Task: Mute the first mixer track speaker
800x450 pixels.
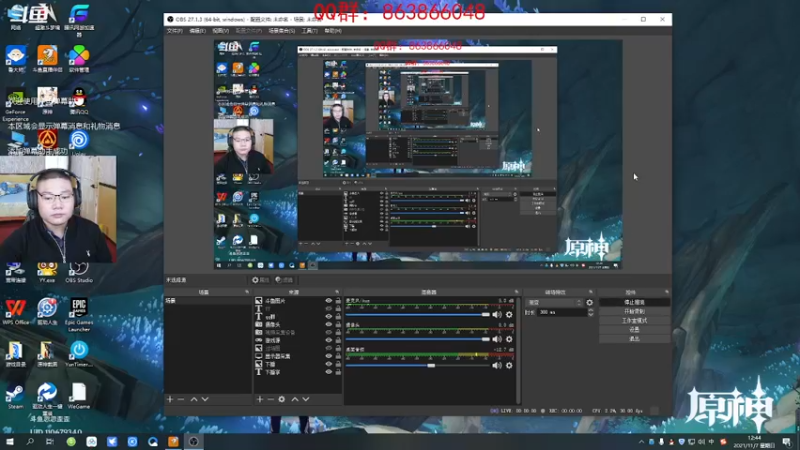Action: [x=497, y=315]
